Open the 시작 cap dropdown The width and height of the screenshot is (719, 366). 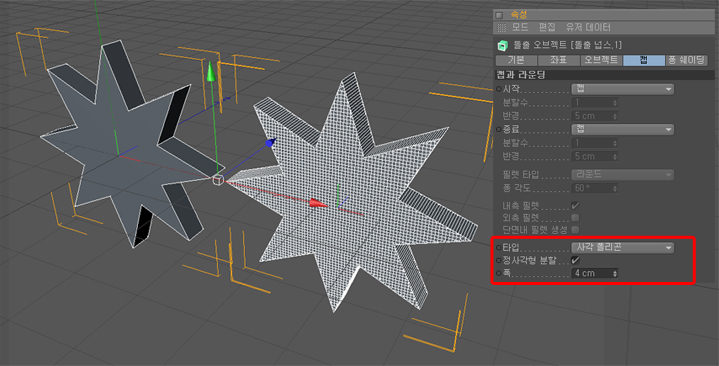(x=622, y=89)
